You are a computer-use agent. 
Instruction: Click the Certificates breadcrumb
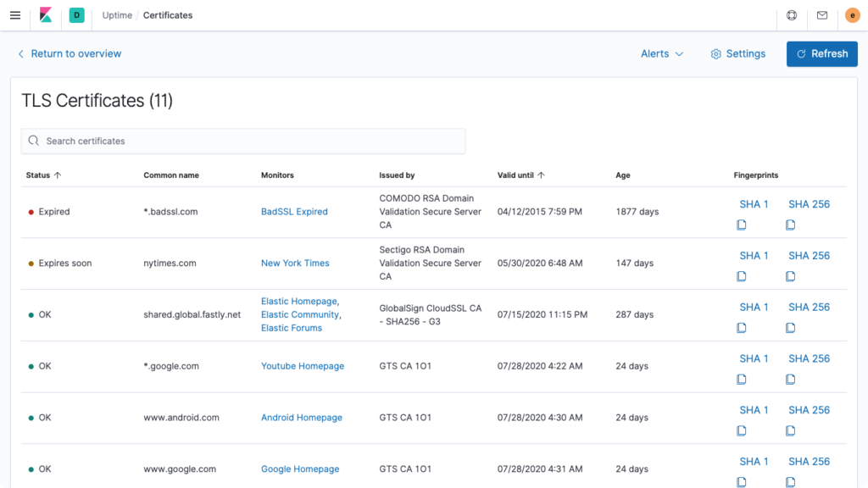click(x=168, y=15)
